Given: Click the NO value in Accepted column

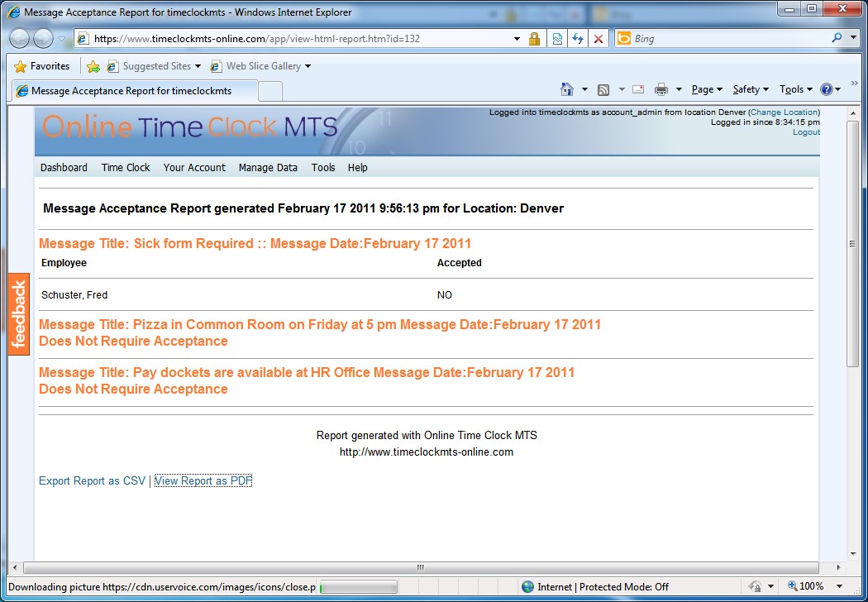Looking at the screenshot, I should click(445, 294).
